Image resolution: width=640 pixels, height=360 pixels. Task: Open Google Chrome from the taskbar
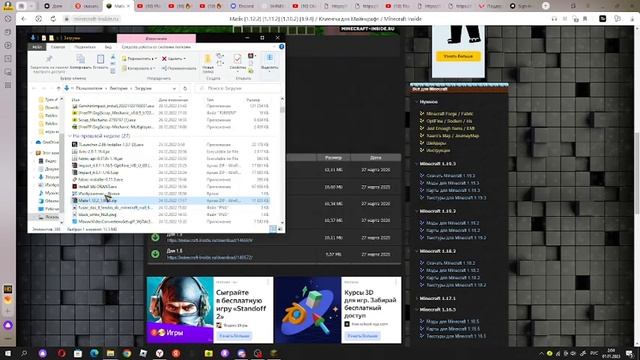point(127,353)
